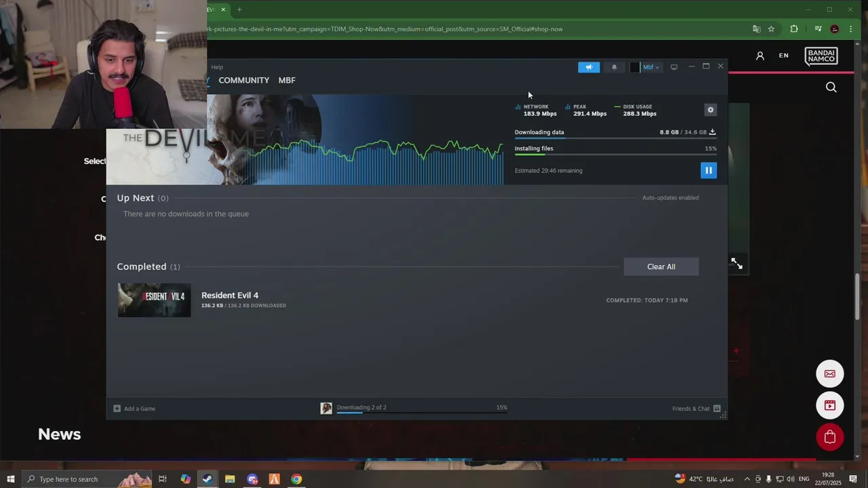The image size is (868, 488).
Task: Click the Steam profile avatar square
Action: 635,67
